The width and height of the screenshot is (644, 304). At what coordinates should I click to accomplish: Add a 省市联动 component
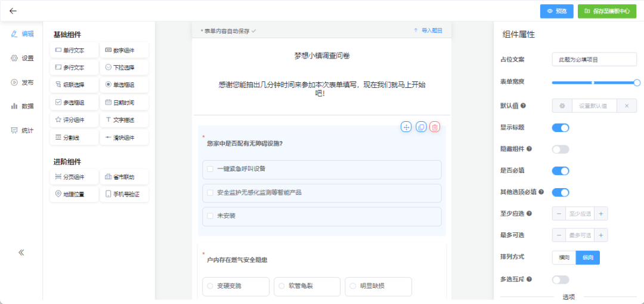(124, 177)
